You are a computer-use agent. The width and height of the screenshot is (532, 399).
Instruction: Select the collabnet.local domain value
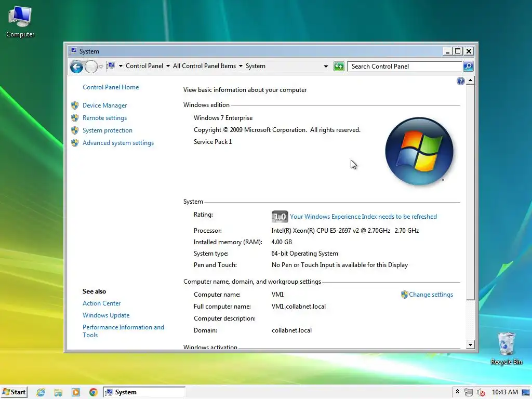pos(291,330)
